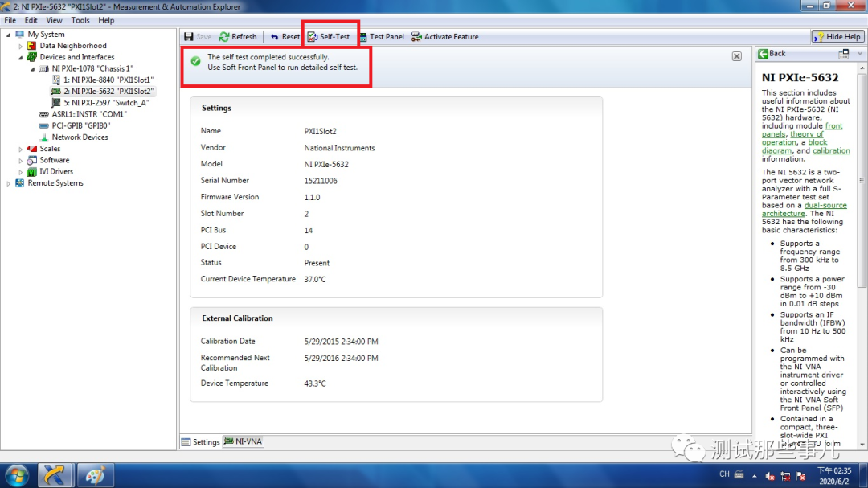Select Data Neighborhood icon

click(x=32, y=45)
